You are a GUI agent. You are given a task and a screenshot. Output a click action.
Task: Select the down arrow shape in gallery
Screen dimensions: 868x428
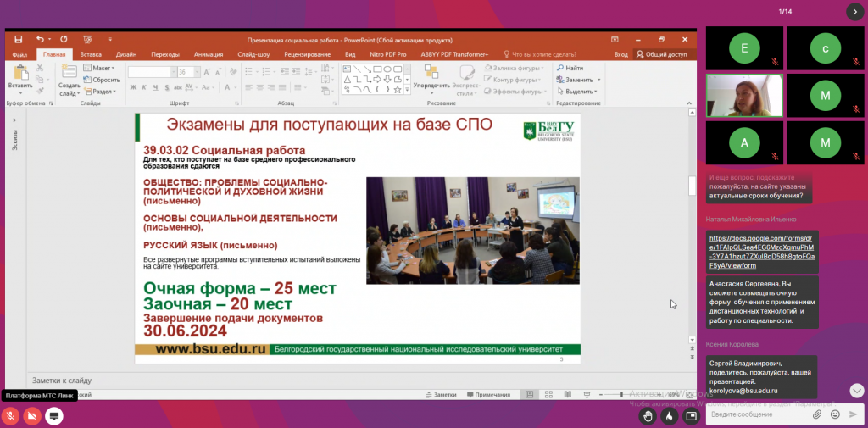(x=387, y=79)
